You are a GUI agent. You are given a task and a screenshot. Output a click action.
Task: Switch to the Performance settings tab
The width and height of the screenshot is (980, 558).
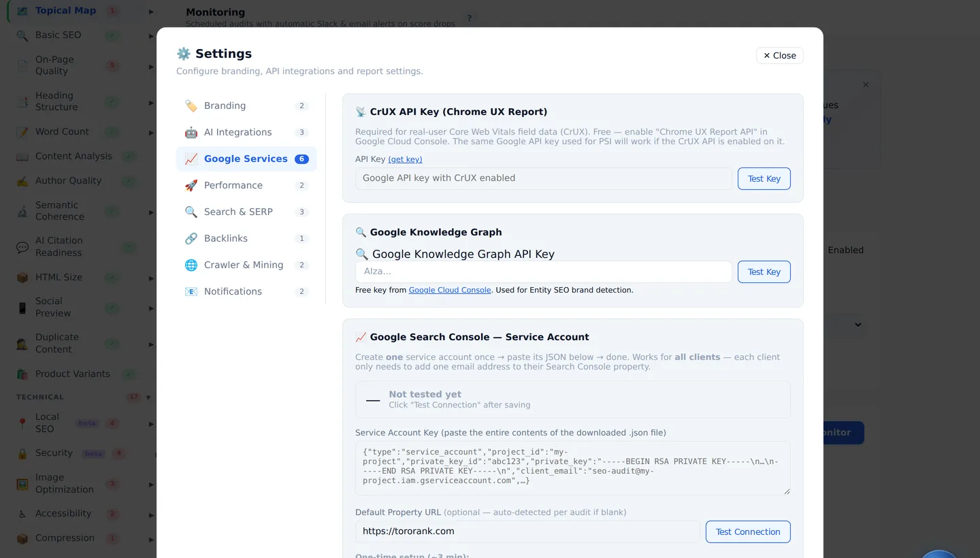(x=246, y=185)
